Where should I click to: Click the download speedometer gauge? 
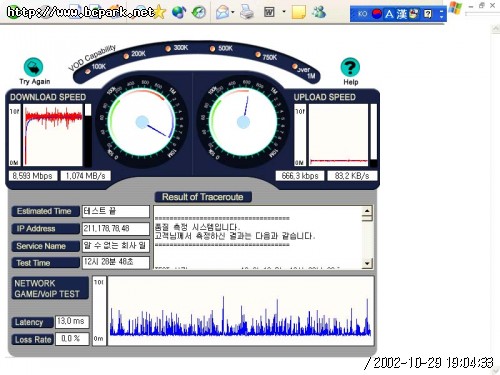[x=142, y=122]
